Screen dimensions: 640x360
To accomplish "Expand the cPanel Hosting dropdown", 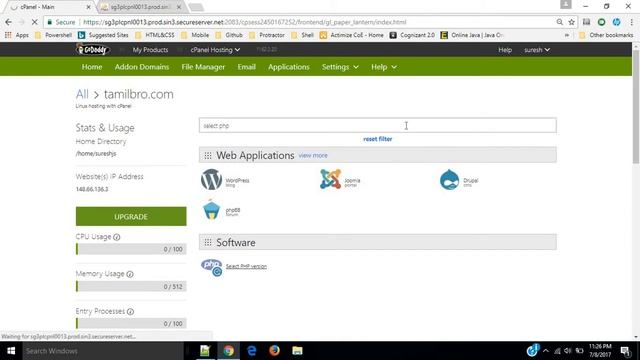I will 215,50.
